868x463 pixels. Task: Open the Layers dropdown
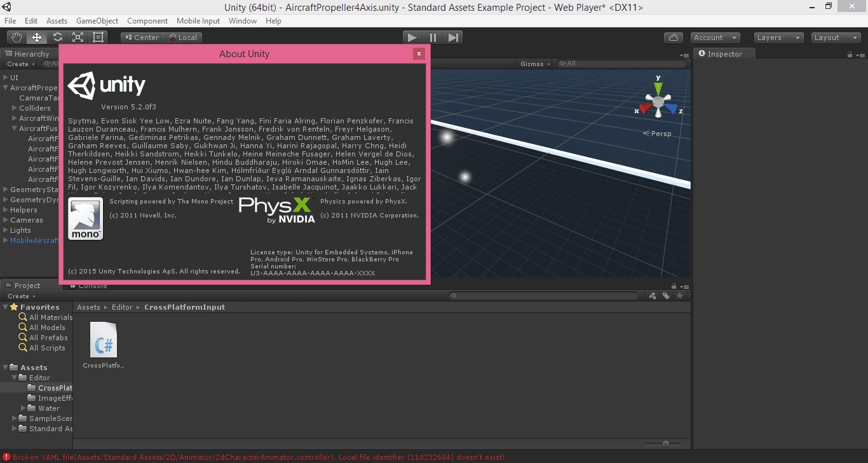coord(779,38)
